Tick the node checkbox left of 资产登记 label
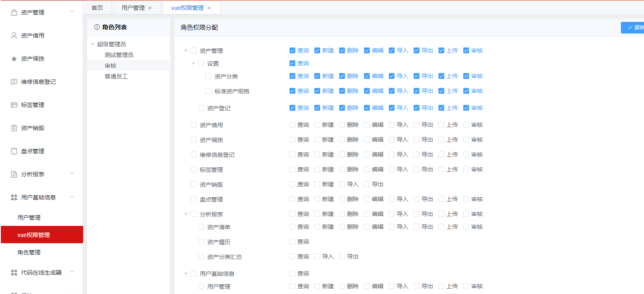The height and width of the screenshot is (294, 644). click(201, 108)
